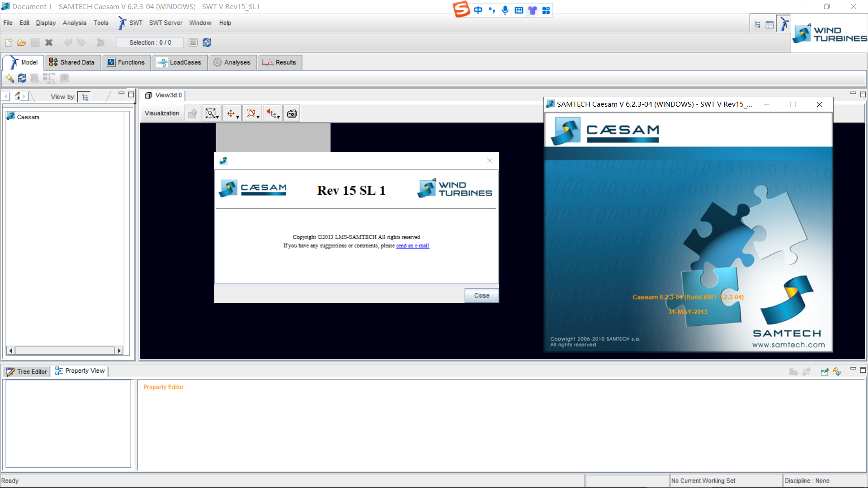This screenshot has width=868, height=488.
Task: Open Sogou soft keyboard icon
Action: [x=519, y=10]
